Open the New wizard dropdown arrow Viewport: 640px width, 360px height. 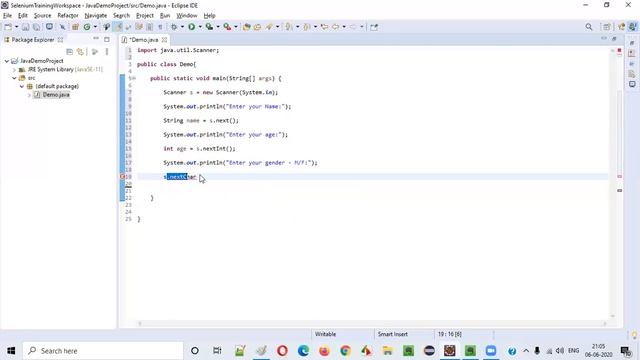(16, 27)
